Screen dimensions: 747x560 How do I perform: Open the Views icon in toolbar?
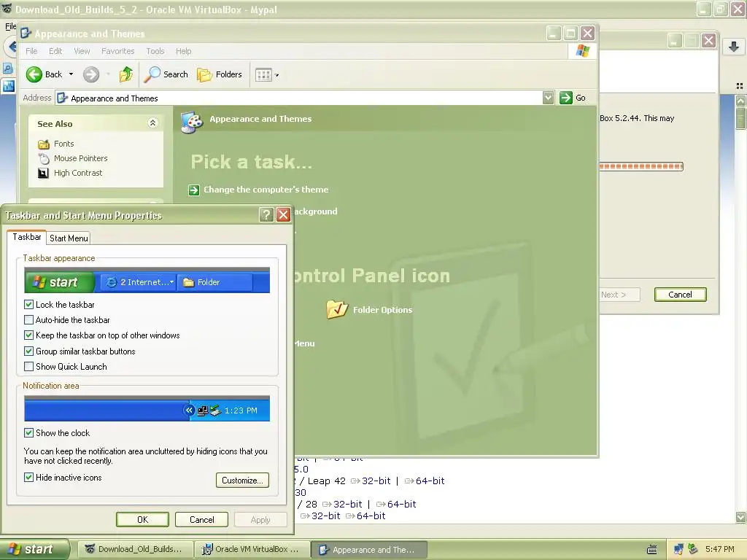pyautogui.click(x=263, y=75)
